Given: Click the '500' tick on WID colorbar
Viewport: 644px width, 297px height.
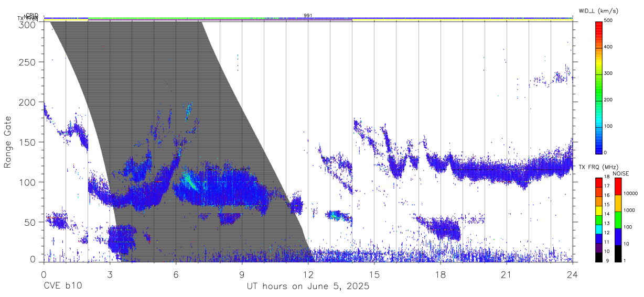Looking at the screenshot, I should [x=609, y=20].
